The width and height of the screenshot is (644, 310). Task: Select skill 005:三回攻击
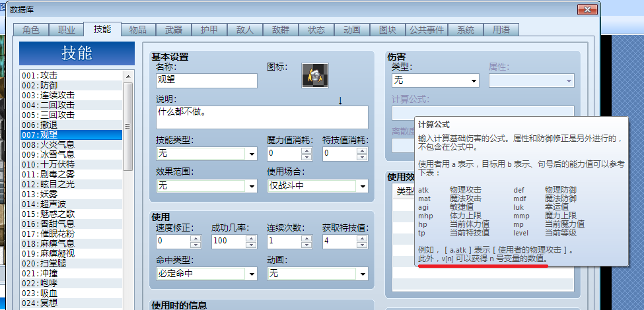pos(71,115)
